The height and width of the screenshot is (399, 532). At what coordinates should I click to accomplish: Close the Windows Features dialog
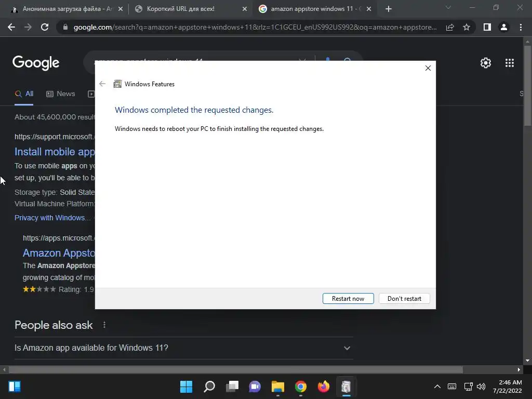428,68
